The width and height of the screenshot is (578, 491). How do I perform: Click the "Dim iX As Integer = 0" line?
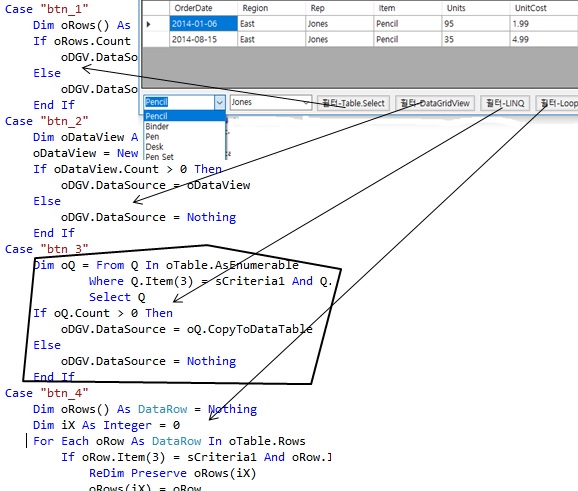click(x=107, y=425)
